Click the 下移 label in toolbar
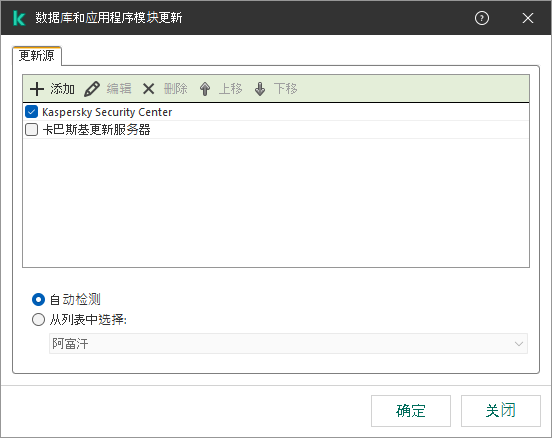 [286, 89]
